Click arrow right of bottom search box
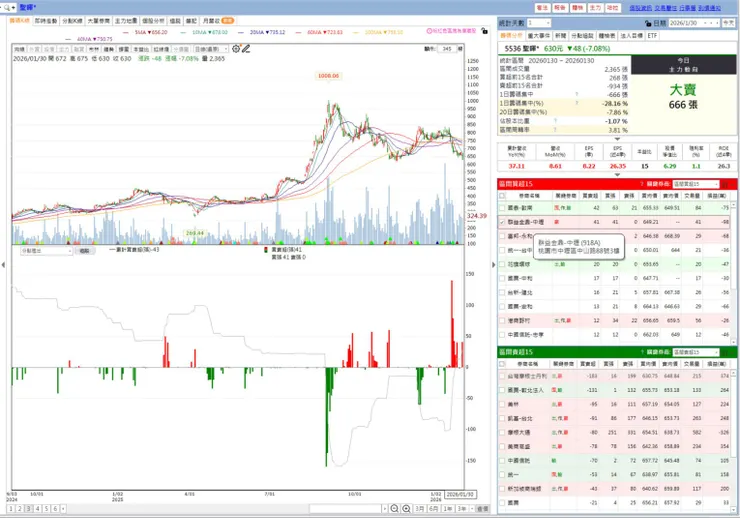Screen dimensions: 740x518 pyautogui.click(x=385, y=509)
